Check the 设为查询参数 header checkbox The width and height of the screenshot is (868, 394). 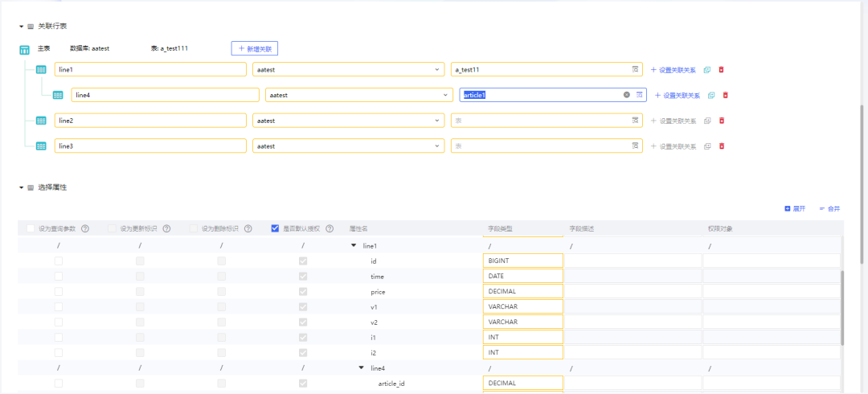[x=31, y=228]
